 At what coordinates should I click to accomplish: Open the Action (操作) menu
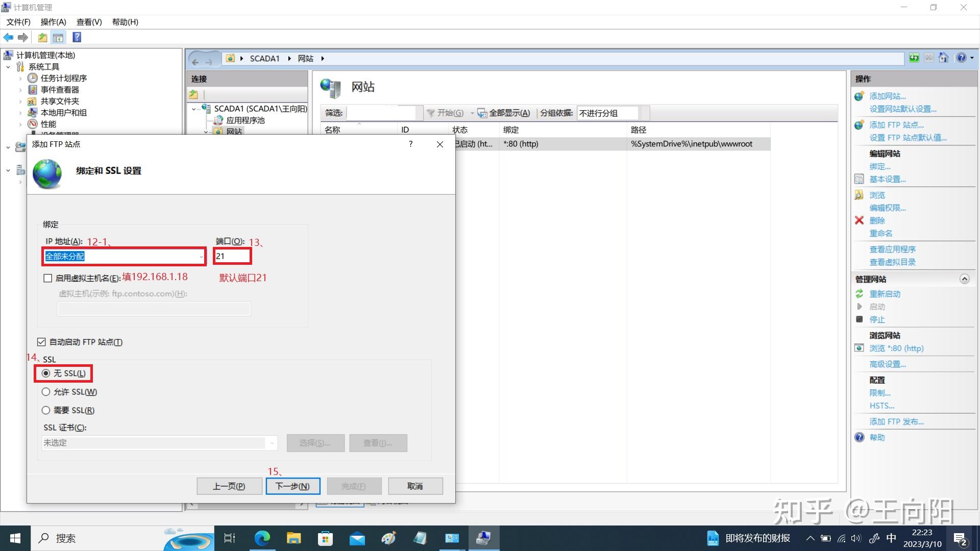[53, 22]
